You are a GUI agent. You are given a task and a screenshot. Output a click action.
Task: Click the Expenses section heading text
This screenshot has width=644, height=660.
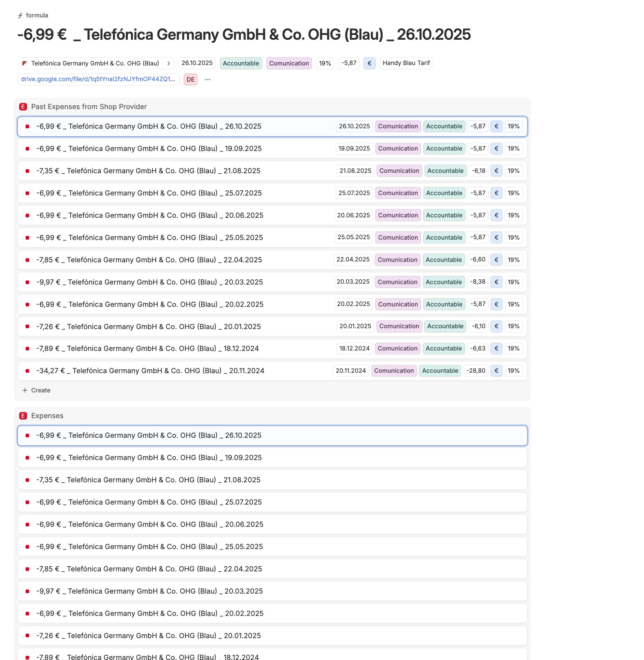[x=47, y=416]
